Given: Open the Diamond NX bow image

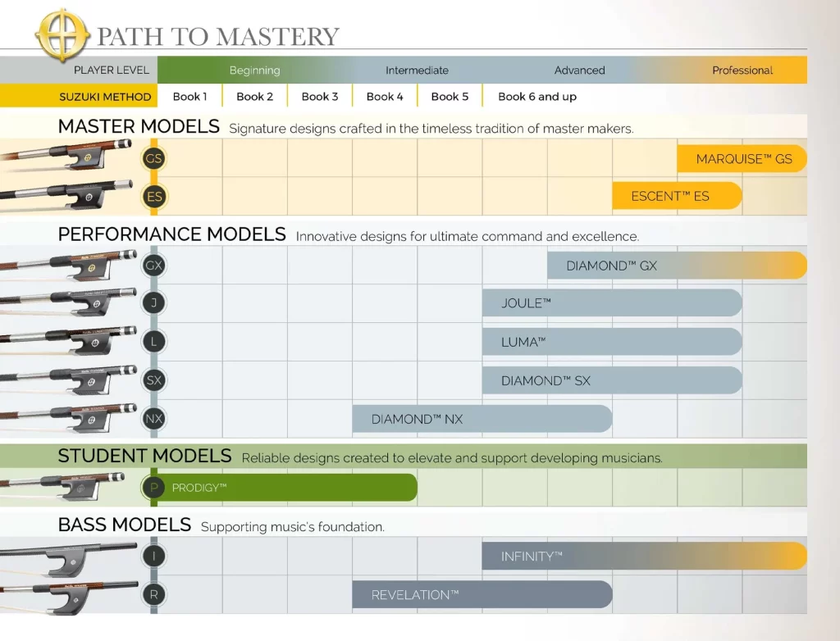Looking at the screenshot, I should click(68, 418).
